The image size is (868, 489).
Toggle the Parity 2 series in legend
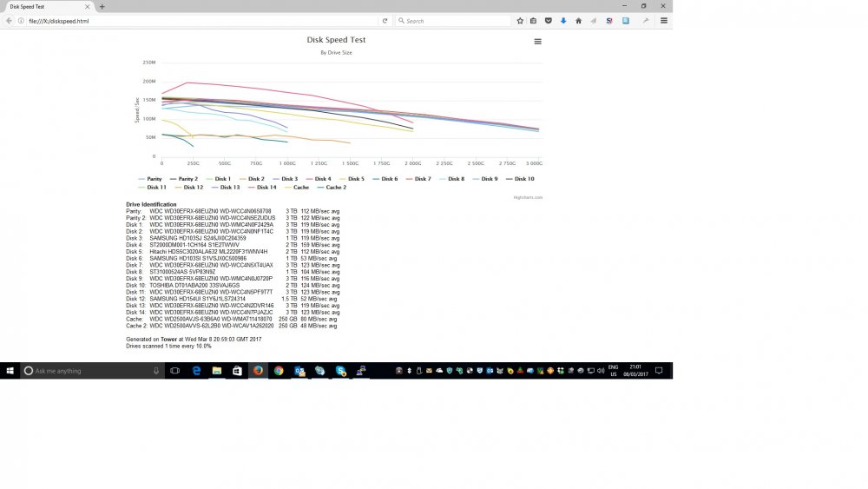pos(184,179)
